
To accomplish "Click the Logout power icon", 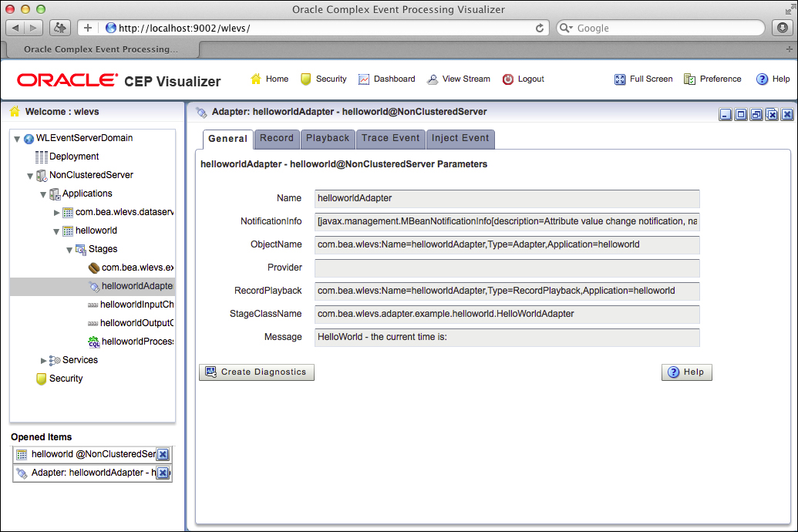I will [x=508, y=79].
